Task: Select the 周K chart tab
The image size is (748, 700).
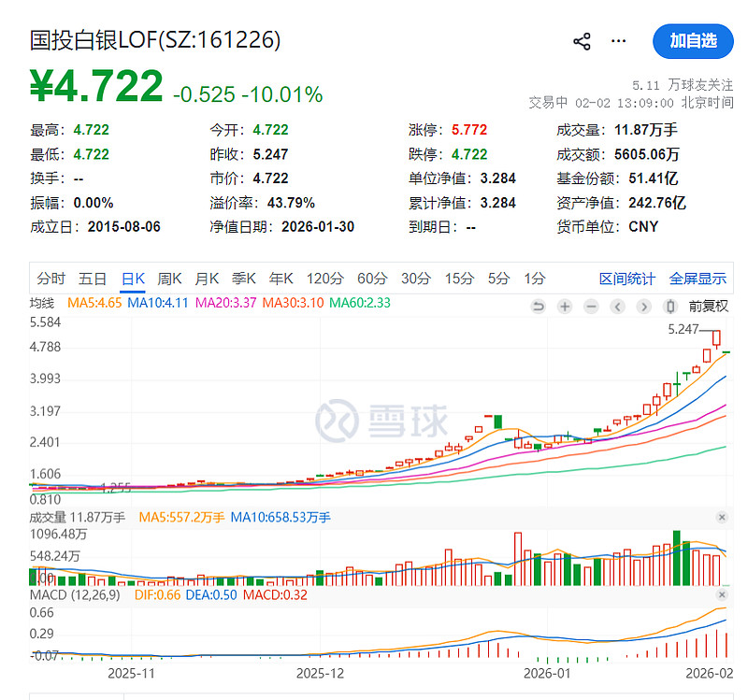Action: point(170,279)
